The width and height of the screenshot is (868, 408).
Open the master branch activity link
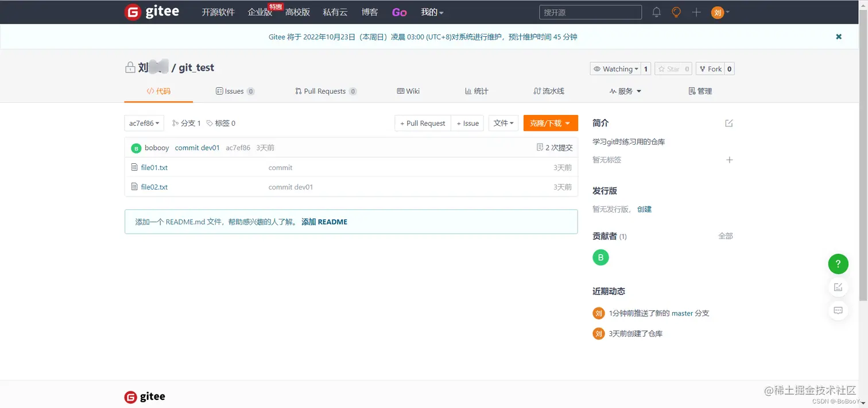tap(682, 313)
